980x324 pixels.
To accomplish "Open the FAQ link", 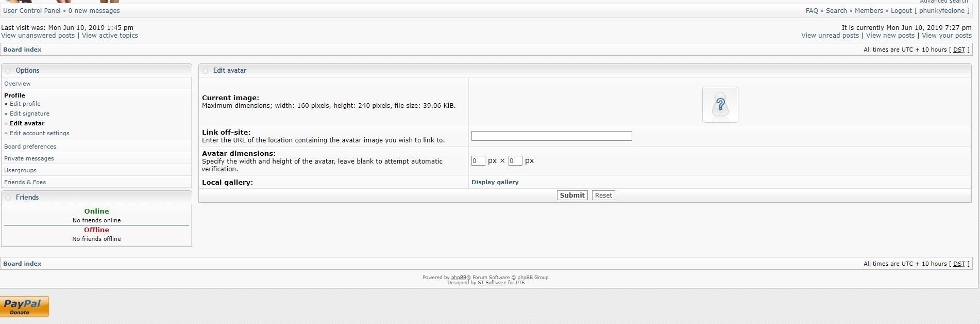I will 812,11.
